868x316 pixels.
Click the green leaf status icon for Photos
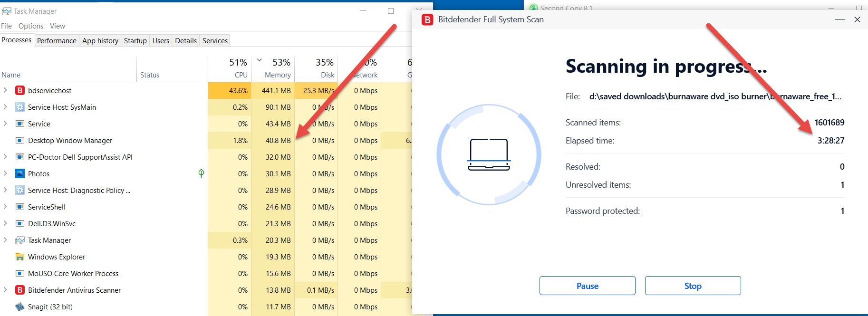[x=201, y=173]
